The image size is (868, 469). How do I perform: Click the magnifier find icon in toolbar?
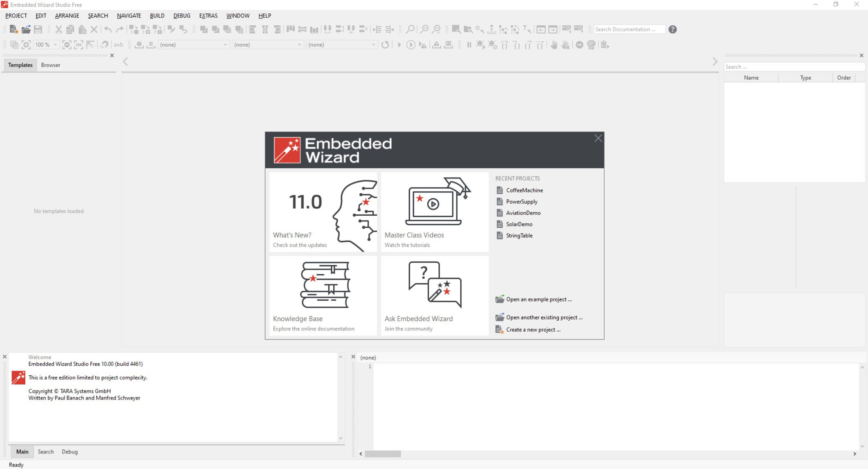tap(410, 29)
